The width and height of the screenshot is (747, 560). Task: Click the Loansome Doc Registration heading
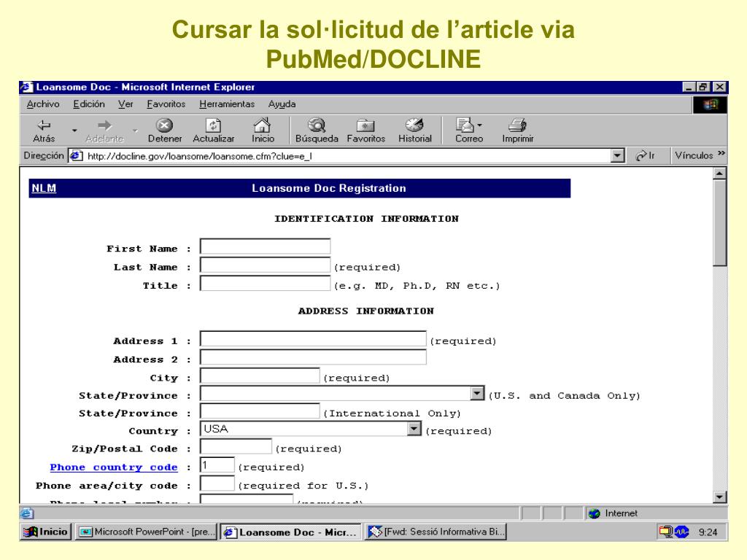pyautogui.click(x=329, y=188)
